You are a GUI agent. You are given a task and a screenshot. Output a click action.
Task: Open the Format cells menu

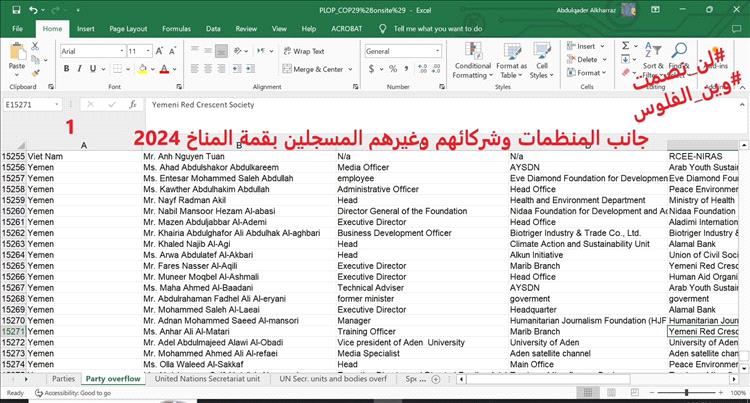coord(586,73)
